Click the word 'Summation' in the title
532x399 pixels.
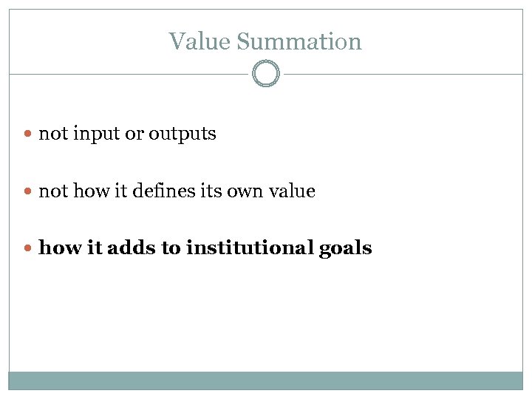pos(299,41)
